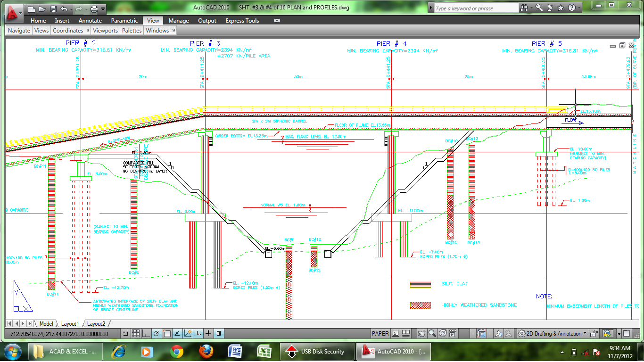Open the AutoCAD application menu button
This screenshot has height=362, width=644.
(x=13, y=14)
